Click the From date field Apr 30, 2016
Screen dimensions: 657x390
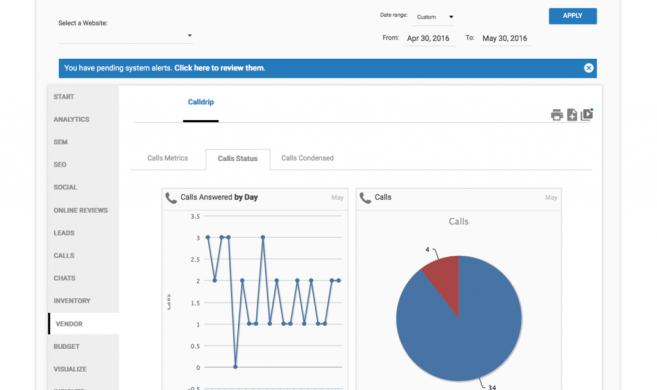[429, 39]
